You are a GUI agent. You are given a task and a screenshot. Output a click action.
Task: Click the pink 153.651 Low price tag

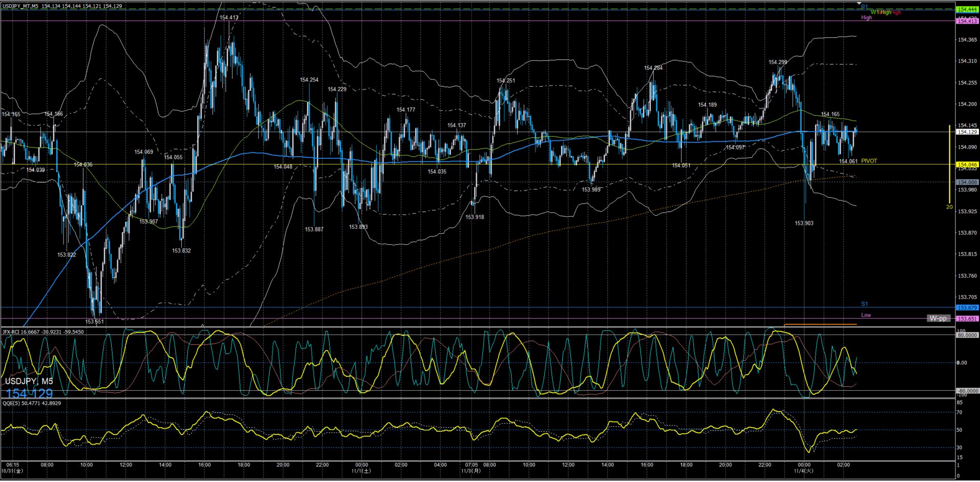click(967, 319)
